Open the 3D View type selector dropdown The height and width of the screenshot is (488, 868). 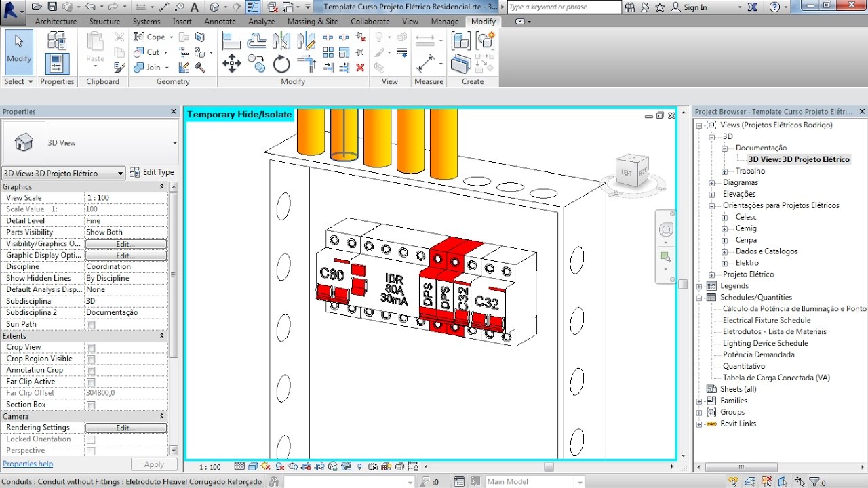pos(90,143)
